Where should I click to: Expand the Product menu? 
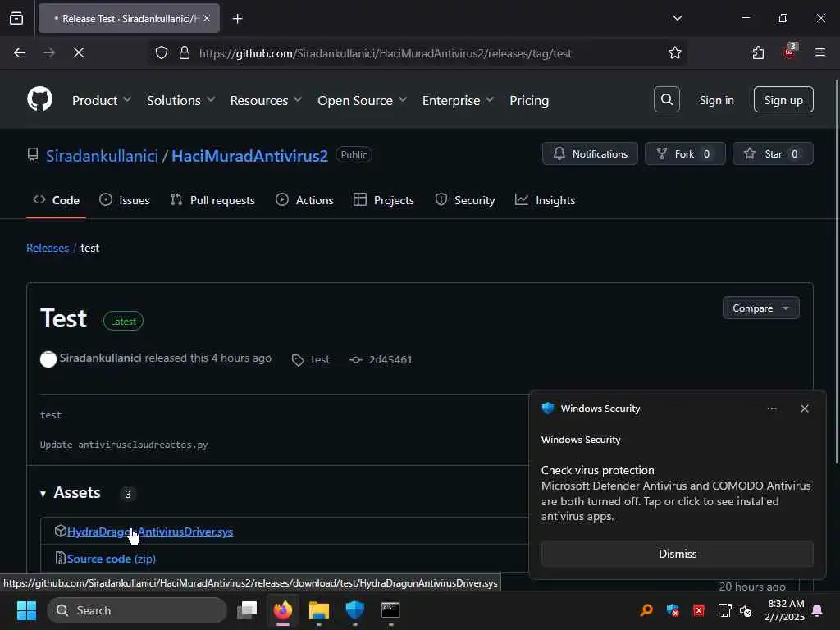pos(102,100)
